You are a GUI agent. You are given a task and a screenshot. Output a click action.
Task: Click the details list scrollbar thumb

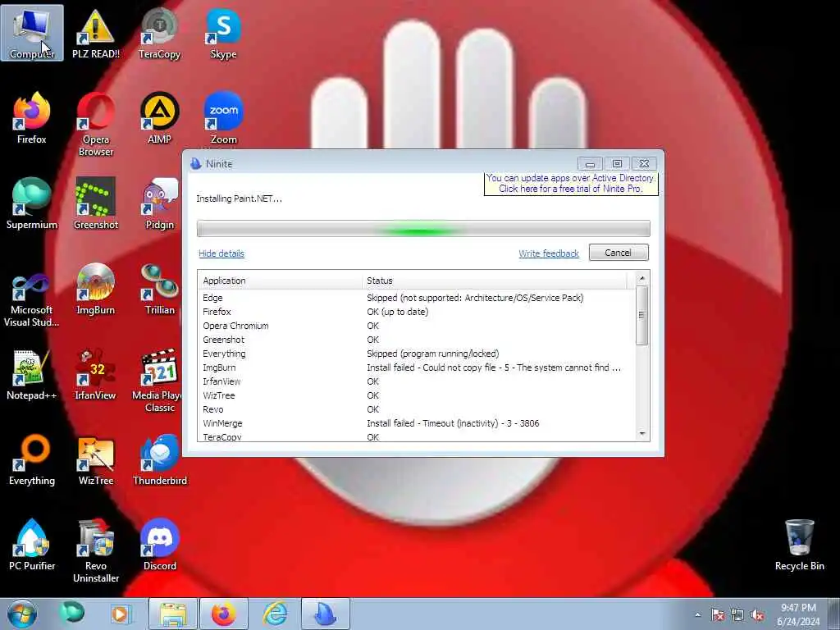641,315
